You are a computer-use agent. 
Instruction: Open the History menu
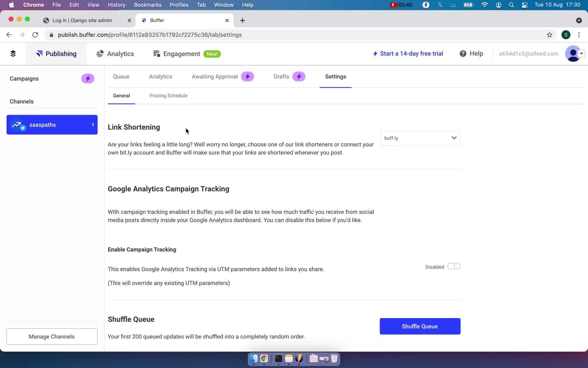coord(116,5)
